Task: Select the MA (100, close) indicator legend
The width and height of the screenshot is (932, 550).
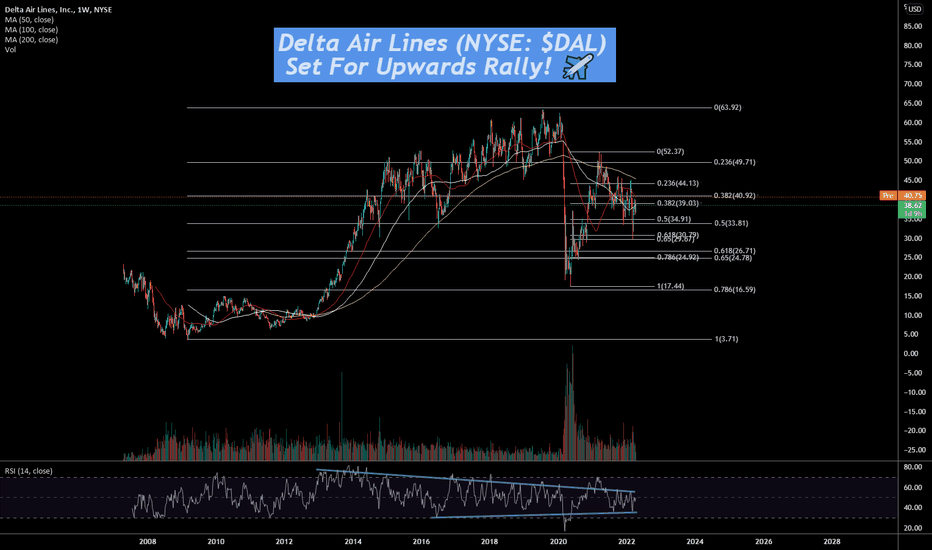Action: tap(32, 30)
